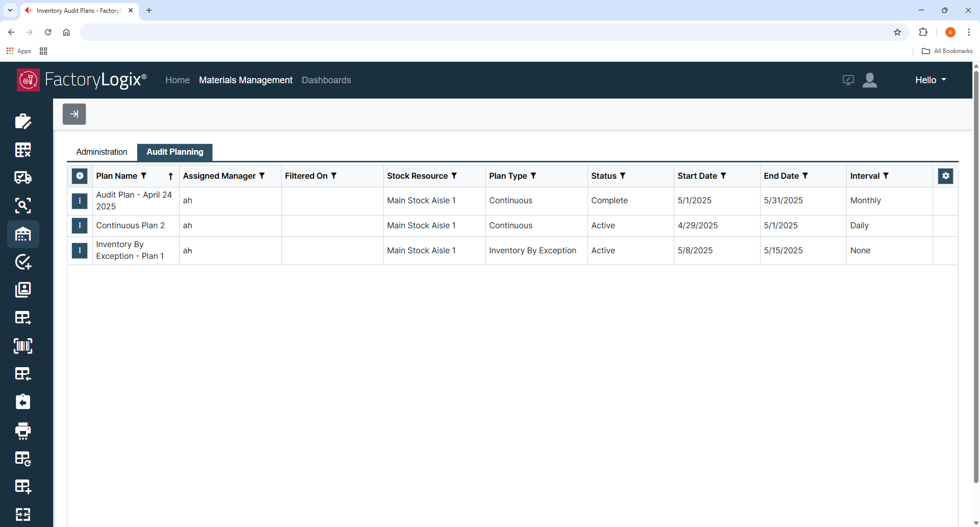Expand row options for Continuous Plan 2
980x527 pixels.
point(79,225)
